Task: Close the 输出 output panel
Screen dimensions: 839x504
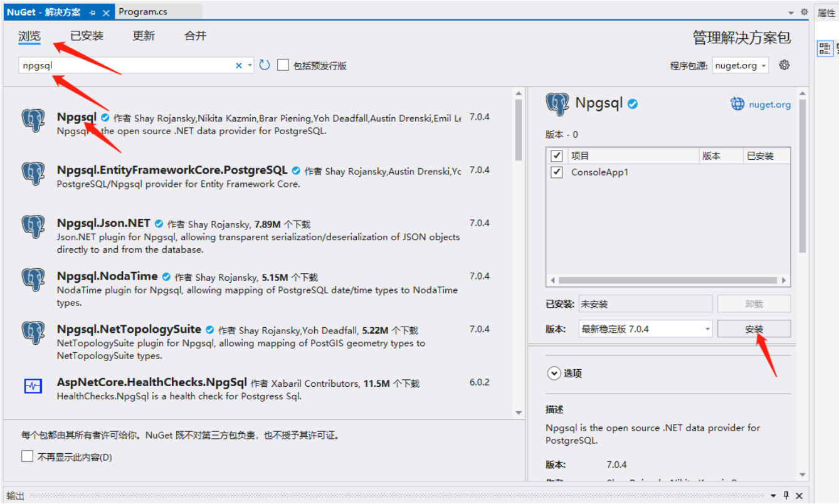Action: coord(800,496)
